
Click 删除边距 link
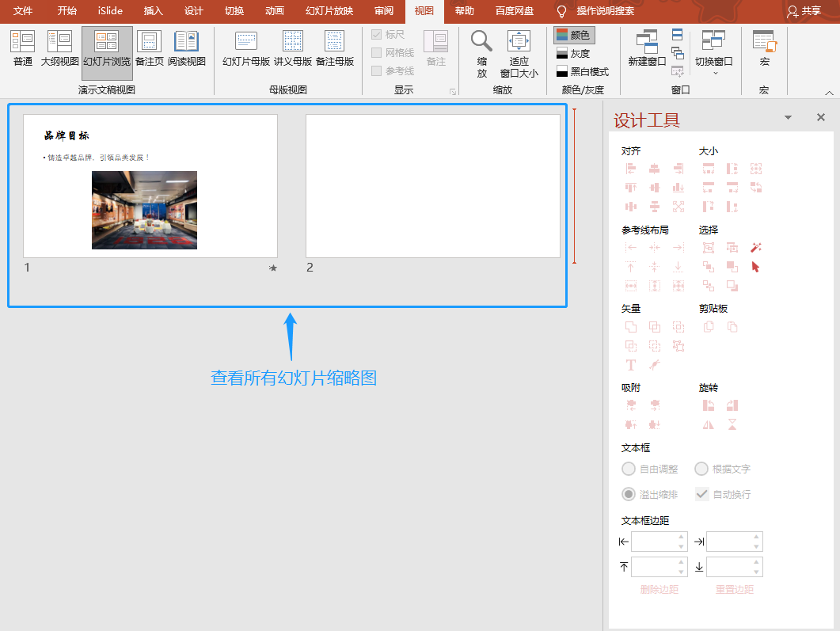point(659,589)
